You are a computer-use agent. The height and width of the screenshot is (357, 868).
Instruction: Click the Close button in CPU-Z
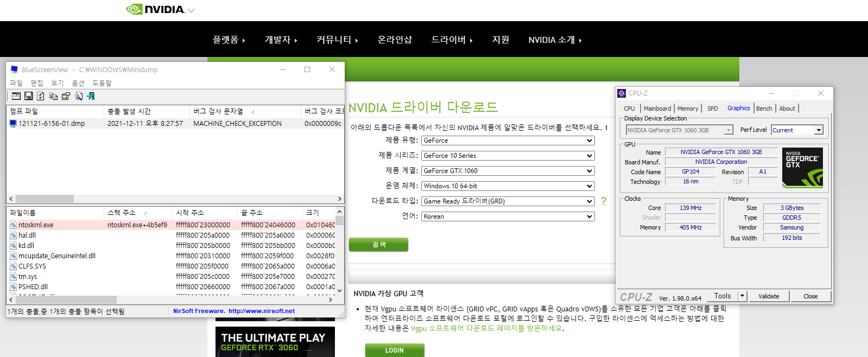(810, 296)
